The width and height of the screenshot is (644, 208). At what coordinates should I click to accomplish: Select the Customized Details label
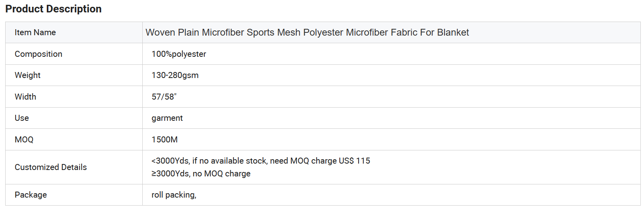point(51,167)
